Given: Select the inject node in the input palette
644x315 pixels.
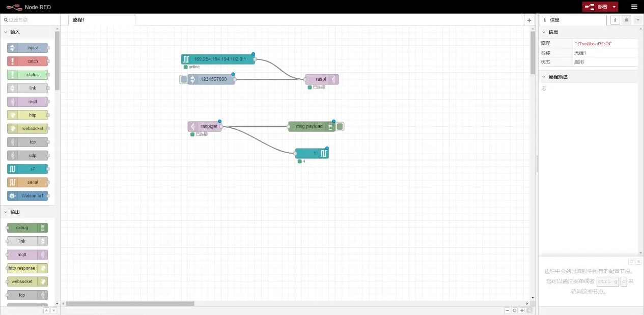Looking at the screenshot, I should click(x=27, y=48).
